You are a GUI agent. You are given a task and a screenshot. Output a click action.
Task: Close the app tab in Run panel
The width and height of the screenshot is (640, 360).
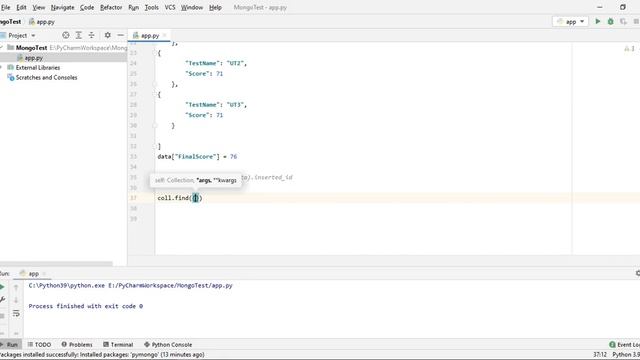(44, 273)
